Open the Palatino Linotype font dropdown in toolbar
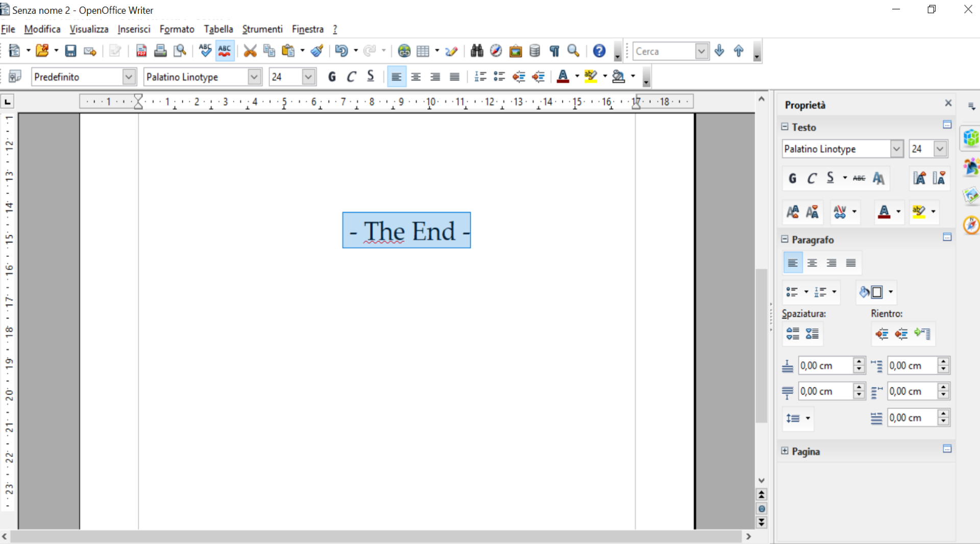Image resolution: width=980 pixels, height=544 pixels. point(254,77)
